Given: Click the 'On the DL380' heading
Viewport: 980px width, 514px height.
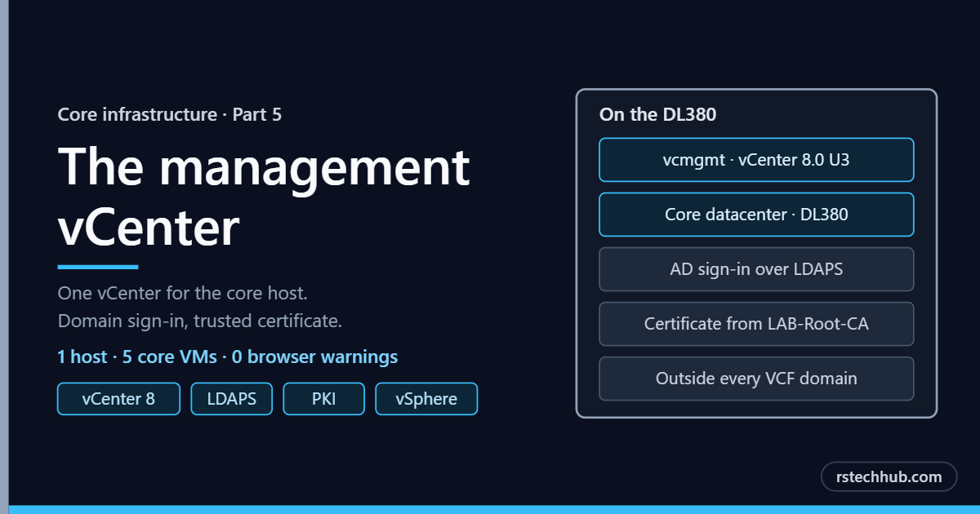Looking at the screenshot, I should pyautogui.click(x=657, y=115).
